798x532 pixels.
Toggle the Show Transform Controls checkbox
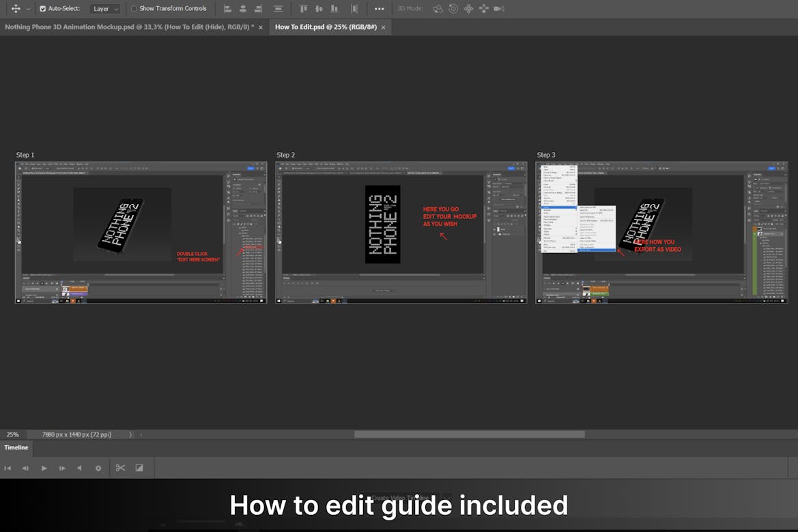coord(134,9)
